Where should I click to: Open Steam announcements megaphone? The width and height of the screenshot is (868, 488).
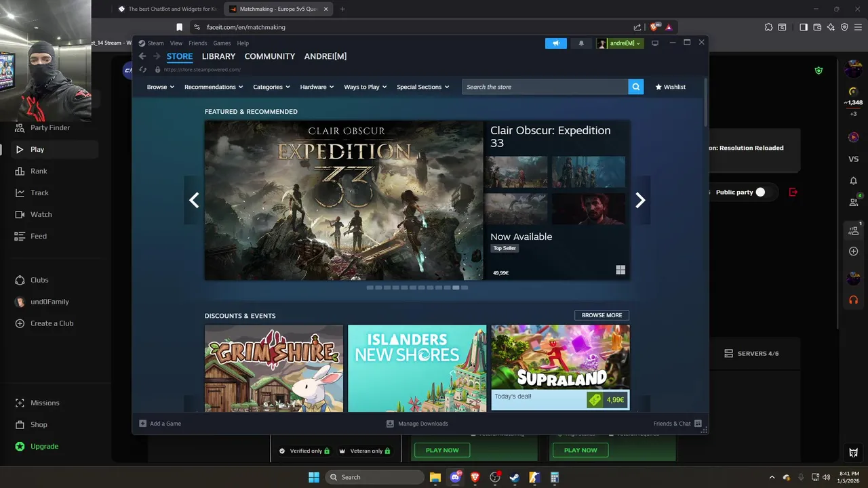(555, 43)
